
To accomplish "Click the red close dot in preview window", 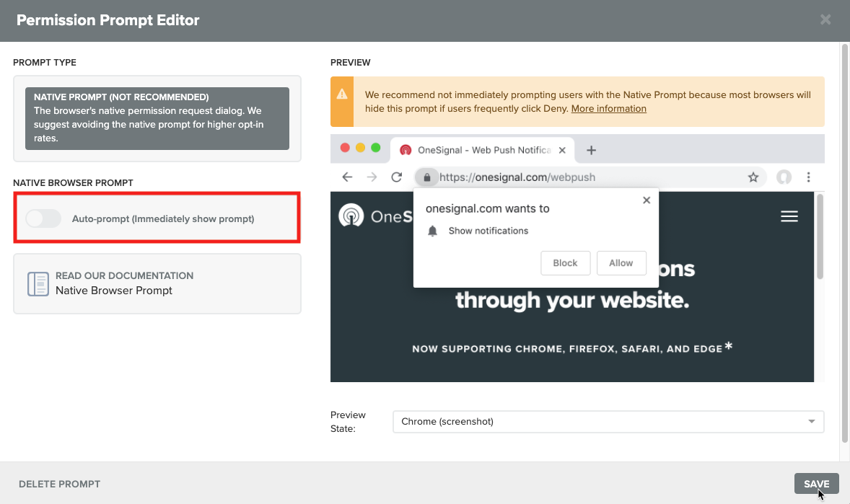I will (345, 147).
